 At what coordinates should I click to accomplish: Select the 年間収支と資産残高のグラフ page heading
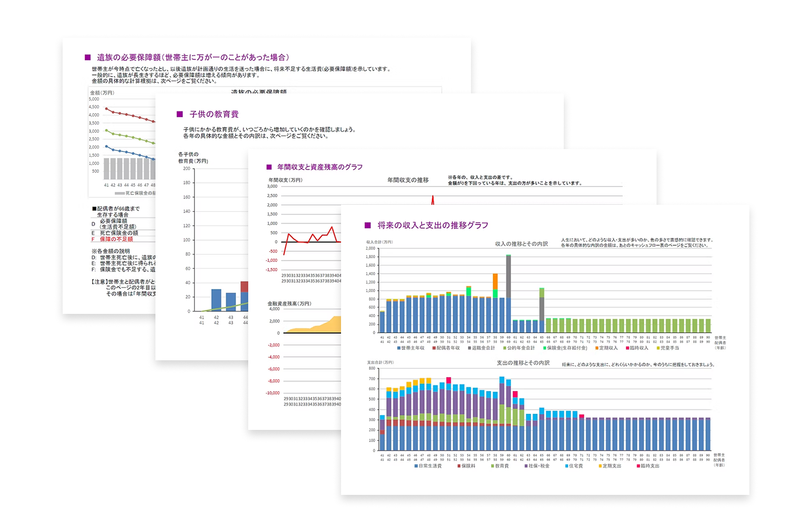click(x=320, y=167)
